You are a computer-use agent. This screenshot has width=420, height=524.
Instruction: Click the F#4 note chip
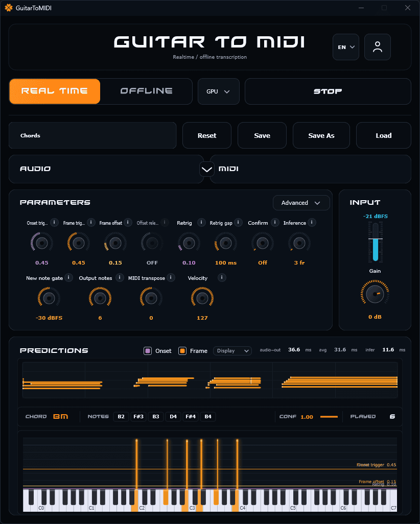pyautogui.click(x=191, y=416)
